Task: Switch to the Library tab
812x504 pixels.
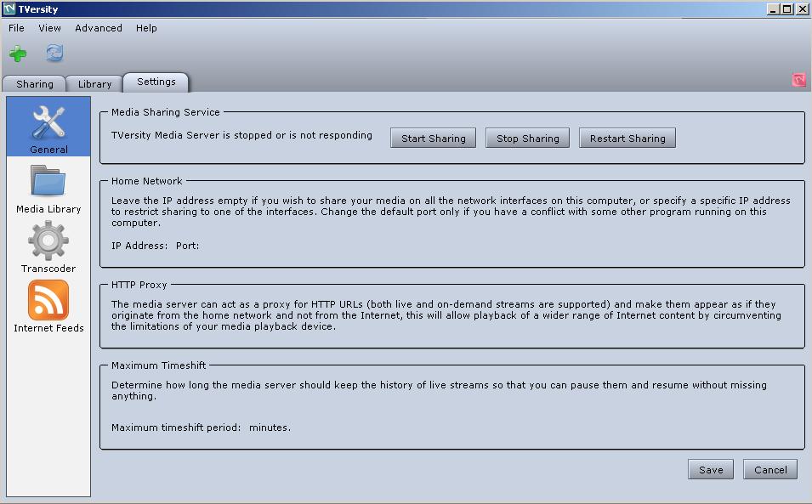Action: tap(94, 84)
